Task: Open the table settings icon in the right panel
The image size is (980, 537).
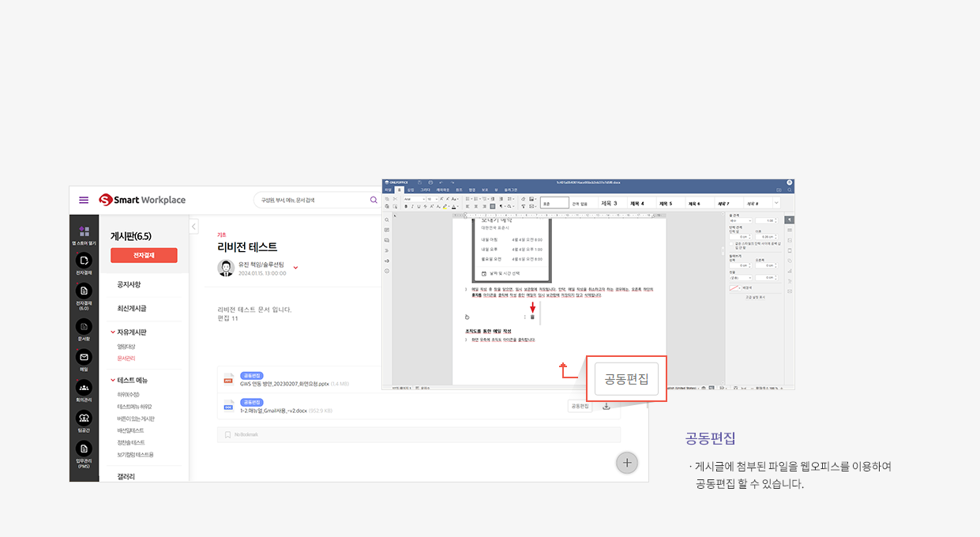Action: [x=790, y=230]
